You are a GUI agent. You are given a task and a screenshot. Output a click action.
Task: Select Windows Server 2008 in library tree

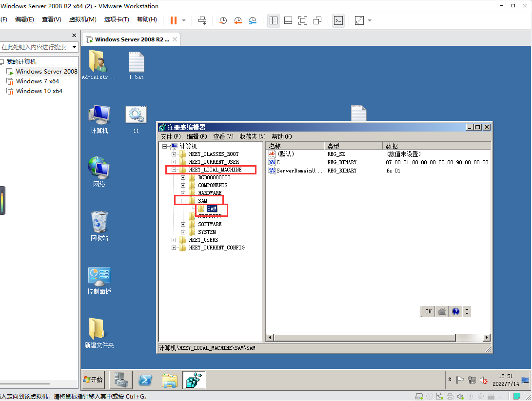(46, 72)
